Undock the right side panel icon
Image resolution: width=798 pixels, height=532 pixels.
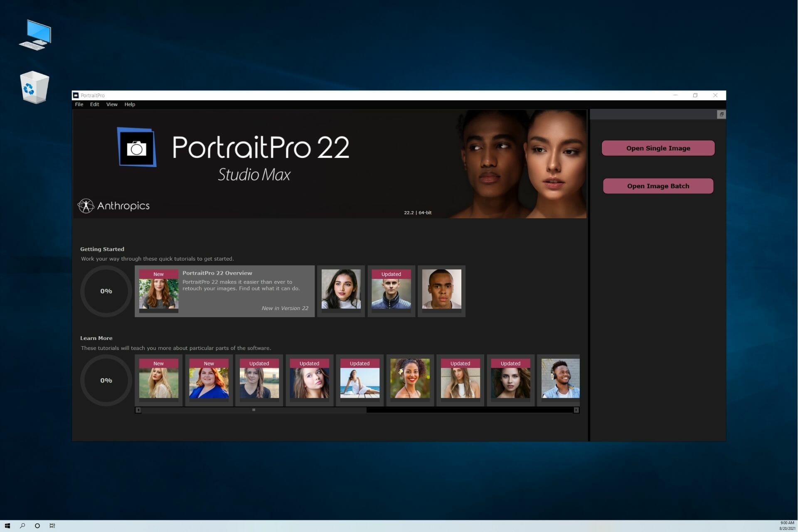pos(721,114)
